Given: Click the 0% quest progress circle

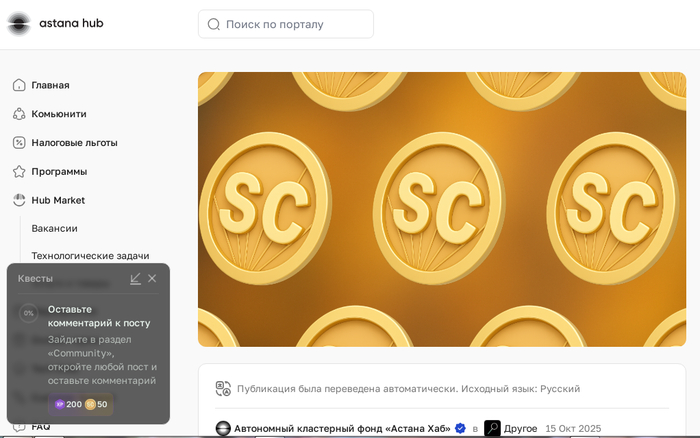Looking at the screenshot, I should (29, 313).
